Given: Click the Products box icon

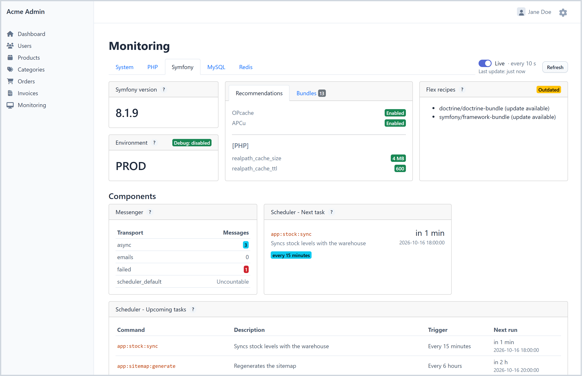Looking at the screenshot, I should [x=10, y=58].
